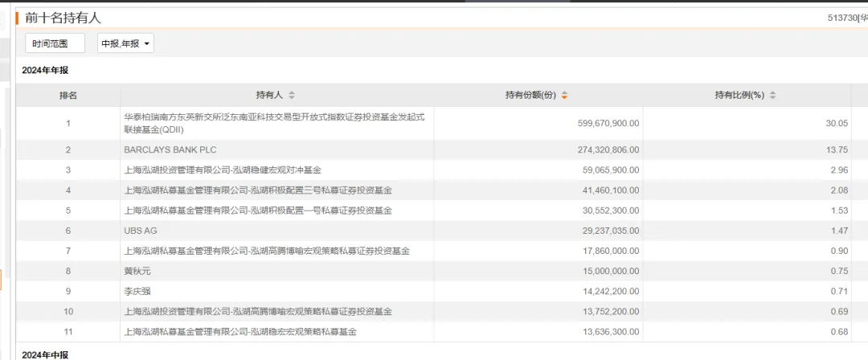Click holding ratio 0.75
Image resolution: width=868 pixels, height=360 pixels.
click(839, 271)
